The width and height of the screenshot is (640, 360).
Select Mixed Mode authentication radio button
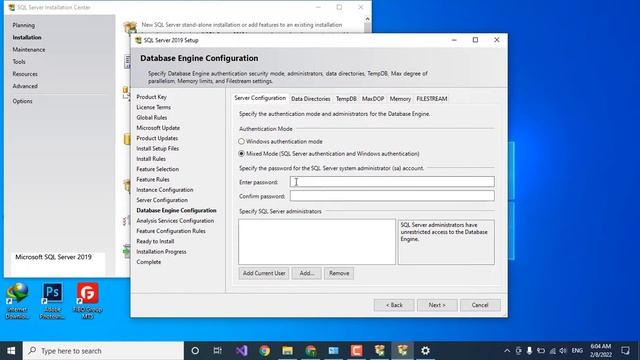(241, 154)
